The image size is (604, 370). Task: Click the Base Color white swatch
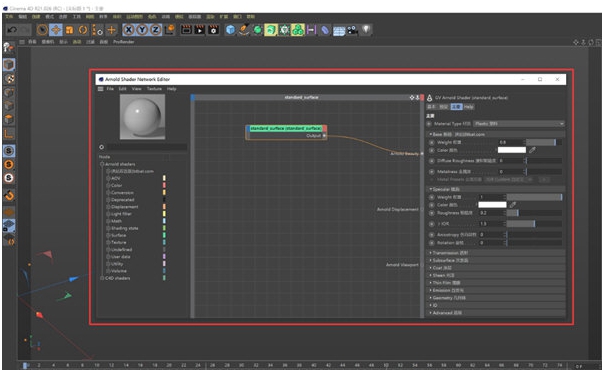(x=512, y=150)
